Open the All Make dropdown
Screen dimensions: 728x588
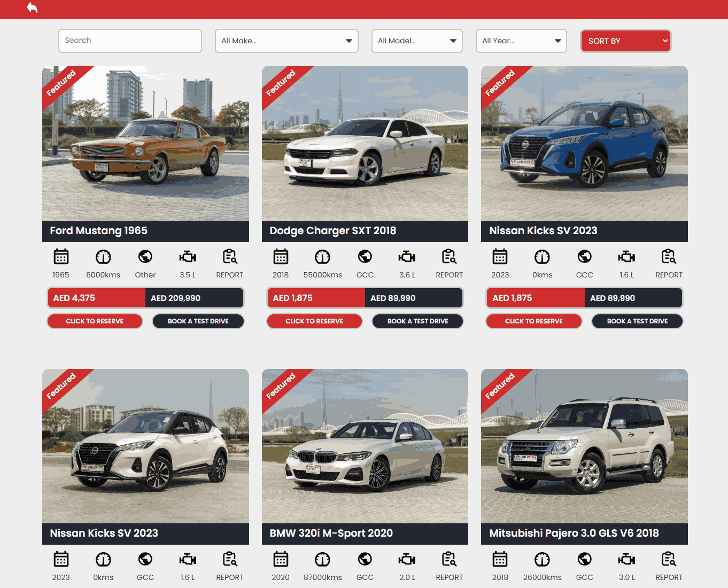click(286, 41)
